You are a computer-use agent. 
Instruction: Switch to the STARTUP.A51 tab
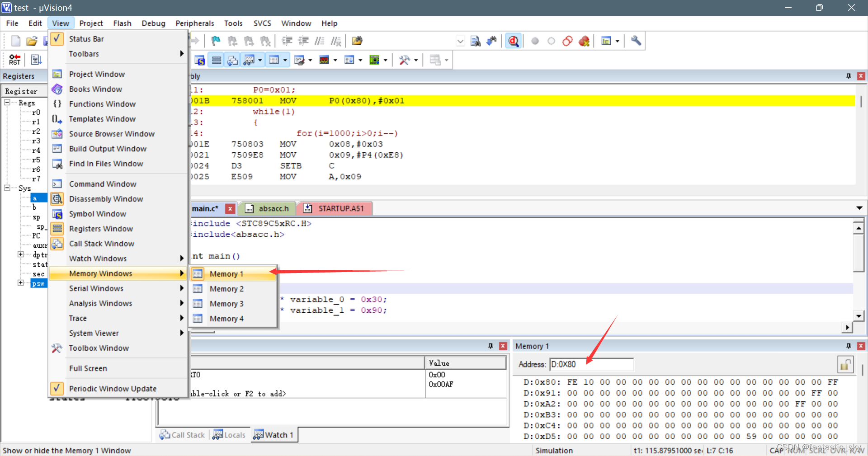tap(335, 208)
